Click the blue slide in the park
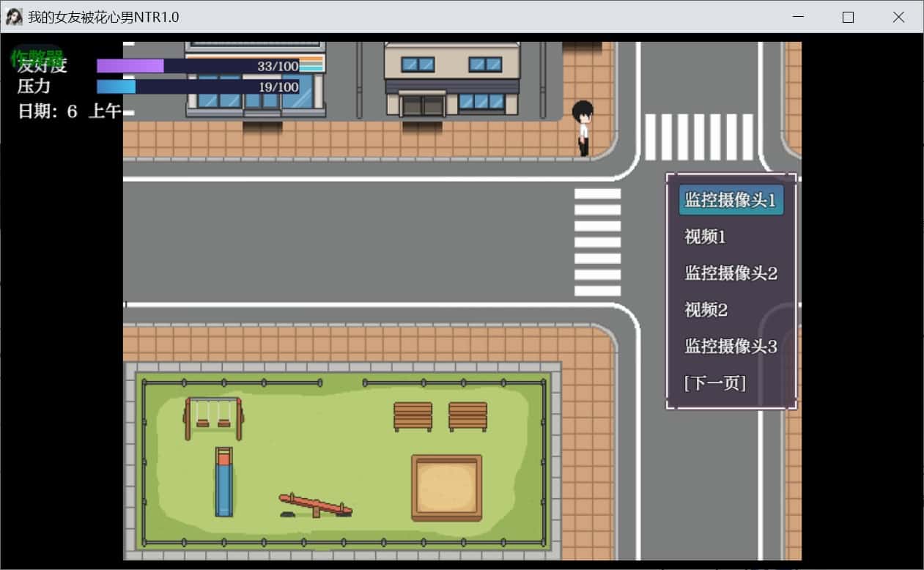Image resolution: width=924 pixels, height=570 pixels. (223, 481)
